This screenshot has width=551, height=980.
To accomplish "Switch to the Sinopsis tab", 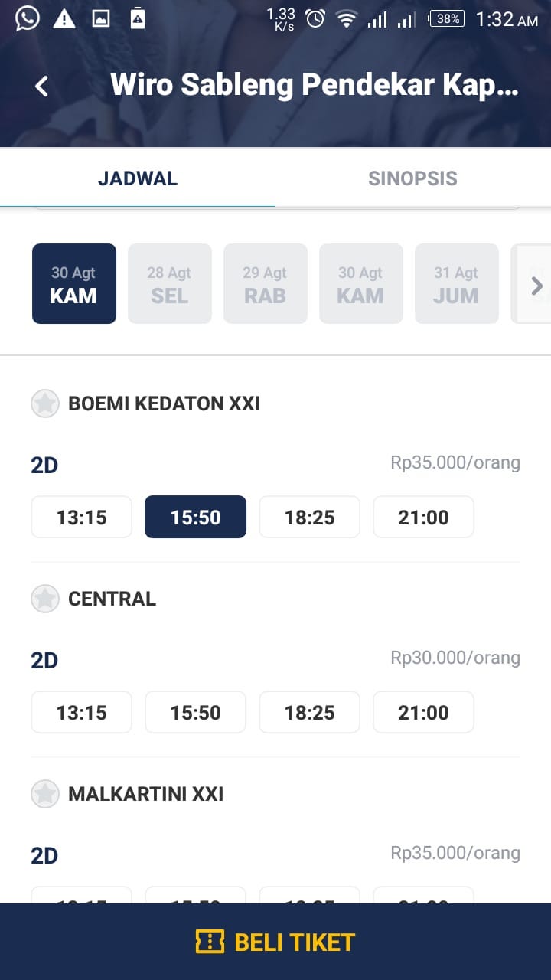I will (x=413, y=178).
